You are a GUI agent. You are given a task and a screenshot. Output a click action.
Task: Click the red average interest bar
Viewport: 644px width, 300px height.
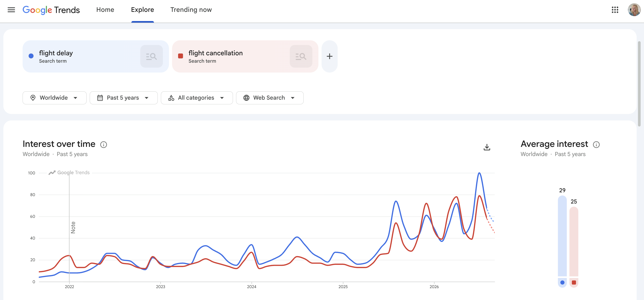[574, 241]
